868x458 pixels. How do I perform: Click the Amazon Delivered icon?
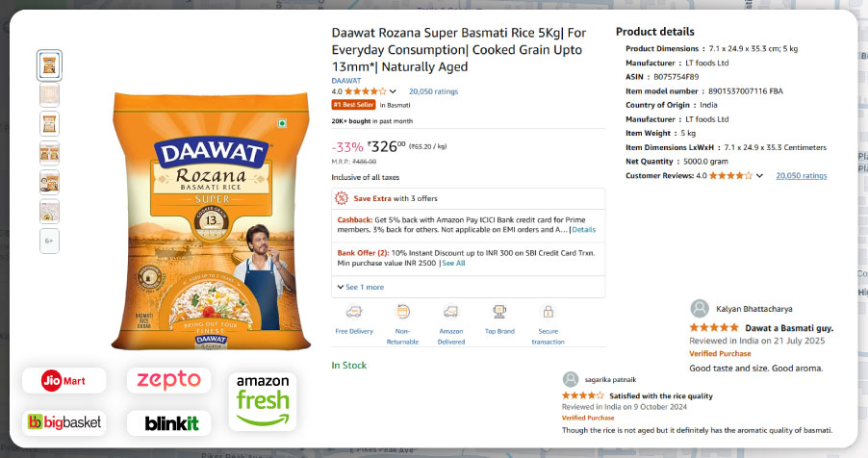point(450,312)
